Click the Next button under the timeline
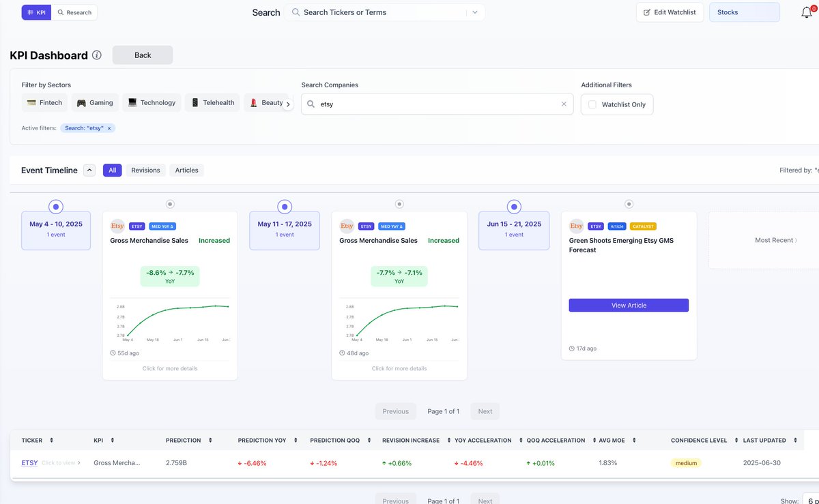Screen dimensions: 819x504 click(x=485, y=411)
